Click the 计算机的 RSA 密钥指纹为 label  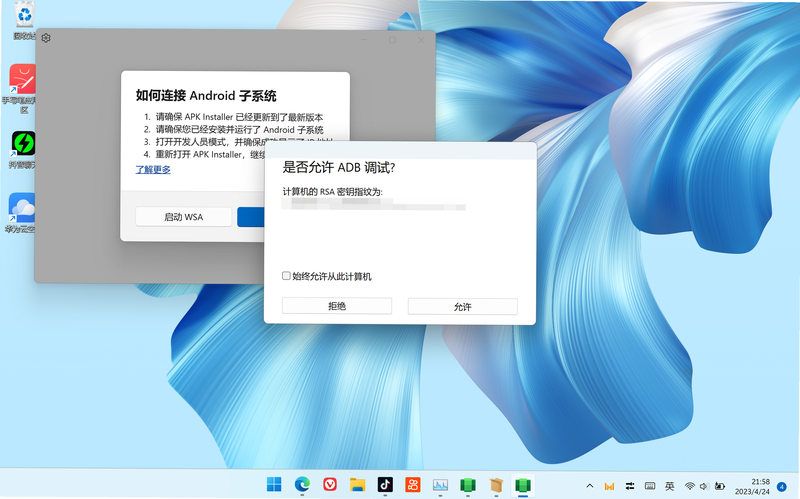[333, 192]
